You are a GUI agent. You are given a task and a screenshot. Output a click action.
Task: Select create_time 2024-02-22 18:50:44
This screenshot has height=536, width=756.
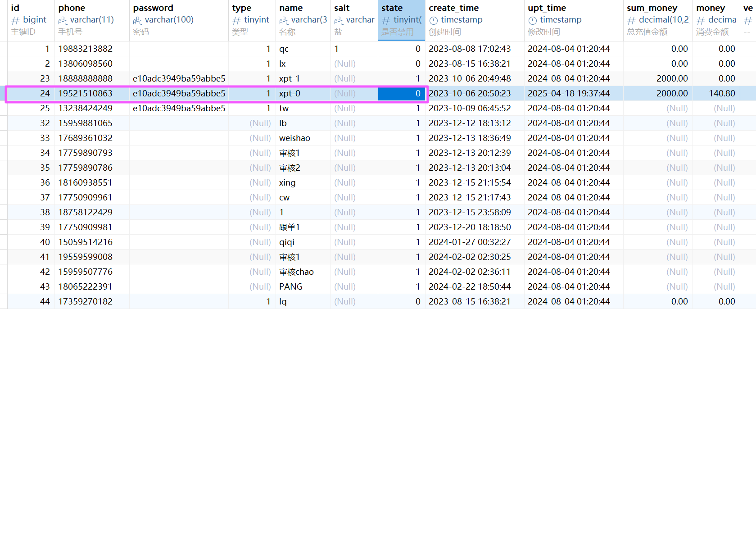pos(475,286)
